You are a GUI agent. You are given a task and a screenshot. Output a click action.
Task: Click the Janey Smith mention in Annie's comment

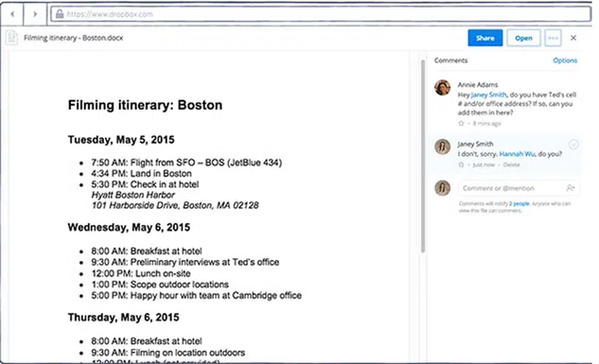point(488,95)
